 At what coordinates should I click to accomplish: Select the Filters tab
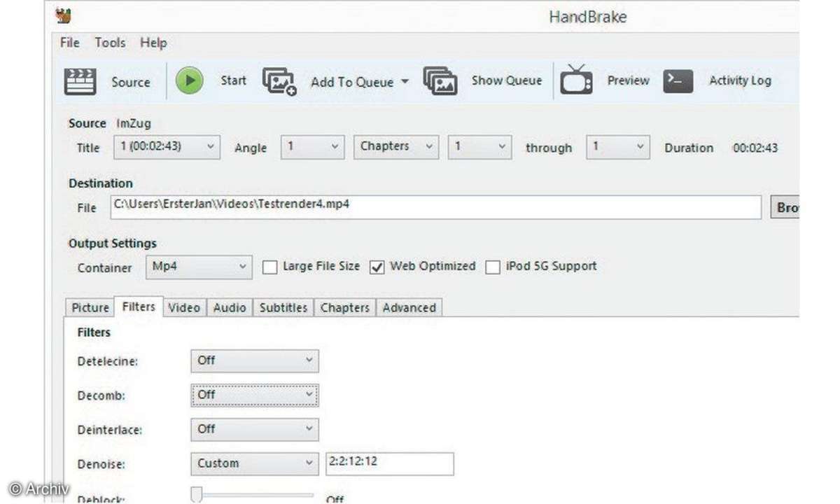(139, 307)
